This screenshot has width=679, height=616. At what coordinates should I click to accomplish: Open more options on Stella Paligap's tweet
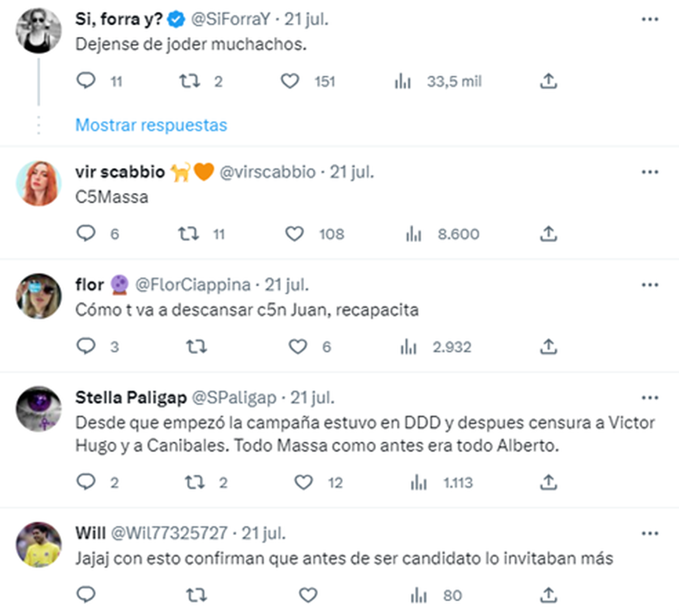pos(650,398)
